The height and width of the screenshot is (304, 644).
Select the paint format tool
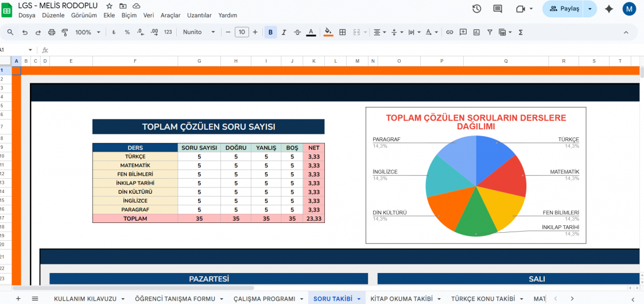pos(65,32)
